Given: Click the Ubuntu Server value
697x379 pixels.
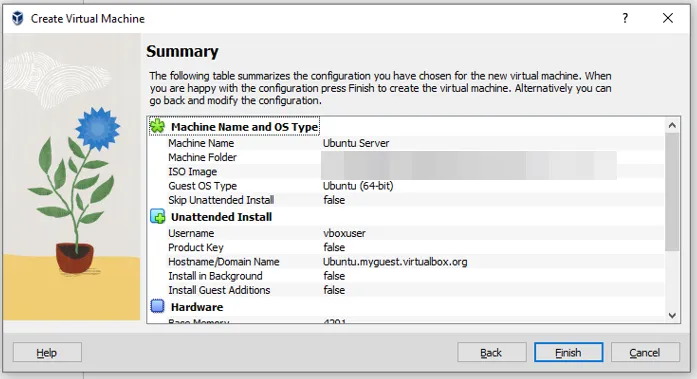Looking at the screenshot, I should point(356,143).
